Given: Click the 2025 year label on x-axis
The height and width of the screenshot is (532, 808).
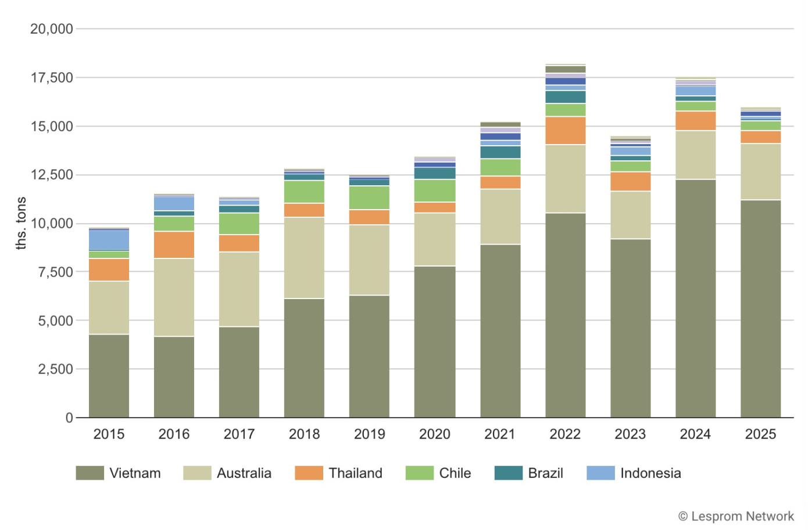Looking at the screenshot, I should [x=760, y=434].
